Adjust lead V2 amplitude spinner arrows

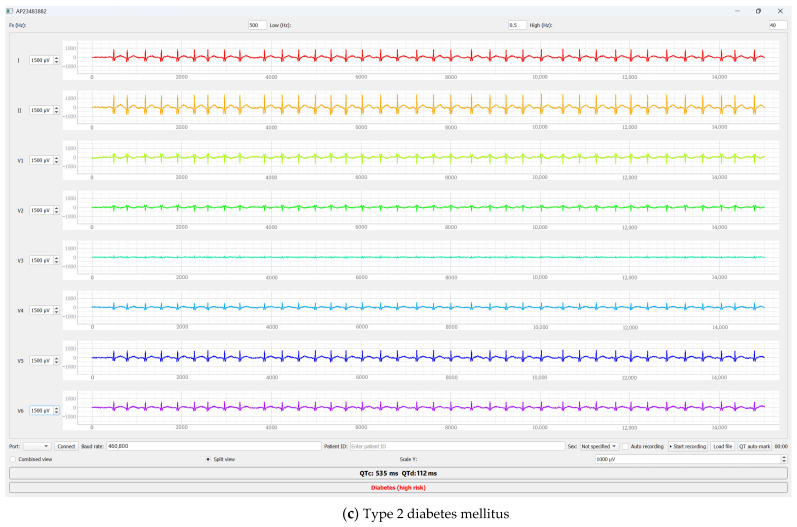click(56, 210)
